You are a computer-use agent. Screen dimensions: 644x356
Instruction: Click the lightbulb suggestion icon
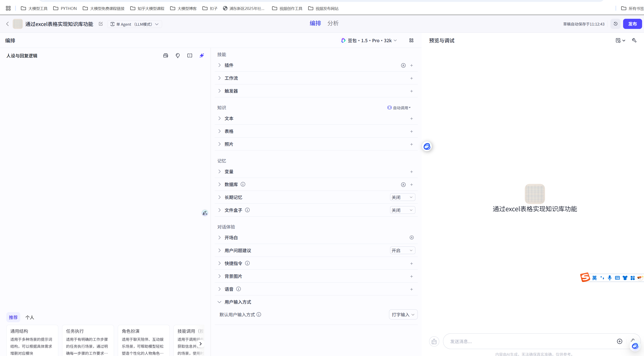coord(178,55)
